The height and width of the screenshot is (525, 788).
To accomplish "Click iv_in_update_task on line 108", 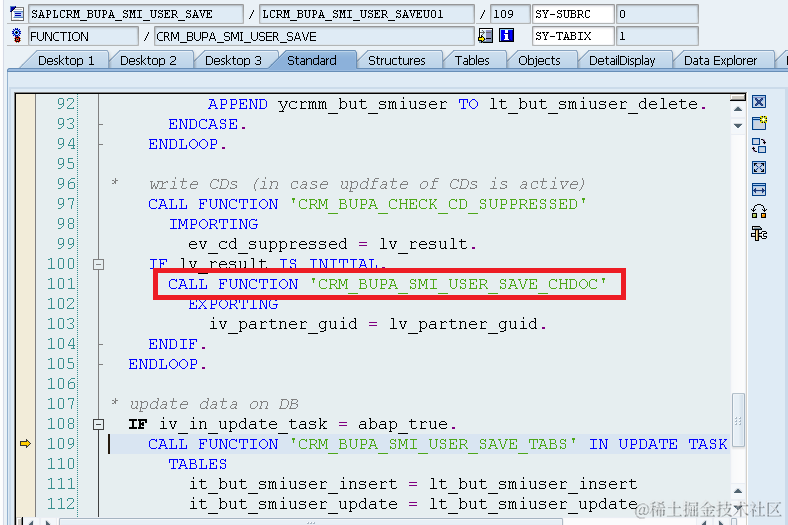I will point(243,424).
